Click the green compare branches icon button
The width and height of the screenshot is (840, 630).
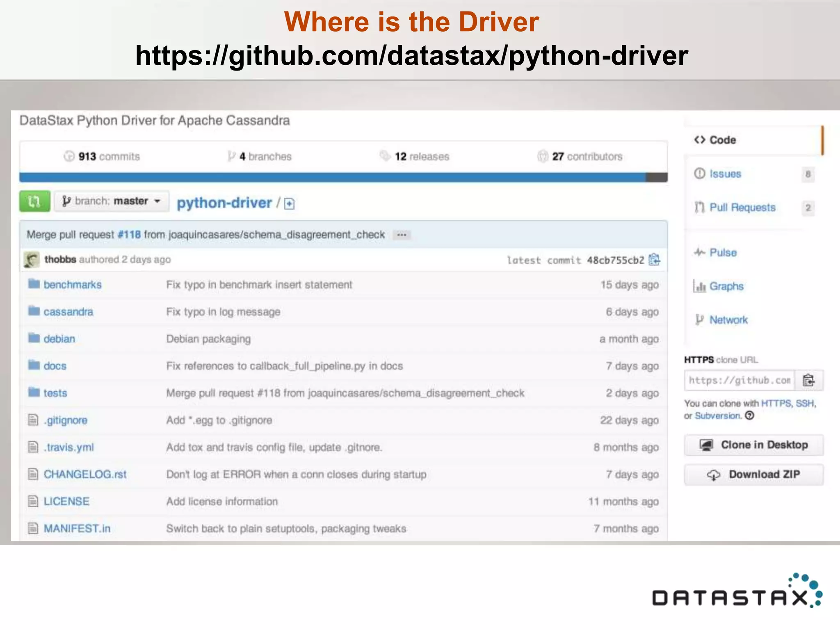[x=34, y=201]
